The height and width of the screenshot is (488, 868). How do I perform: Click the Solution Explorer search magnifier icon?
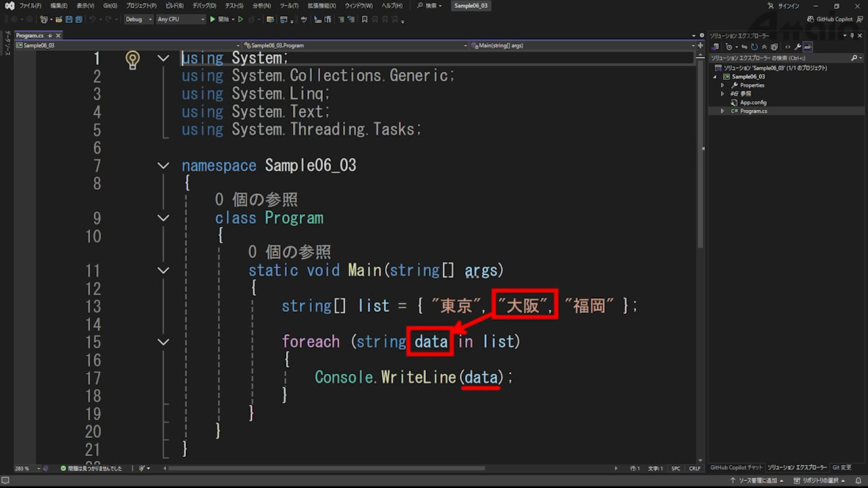[854, 58]
